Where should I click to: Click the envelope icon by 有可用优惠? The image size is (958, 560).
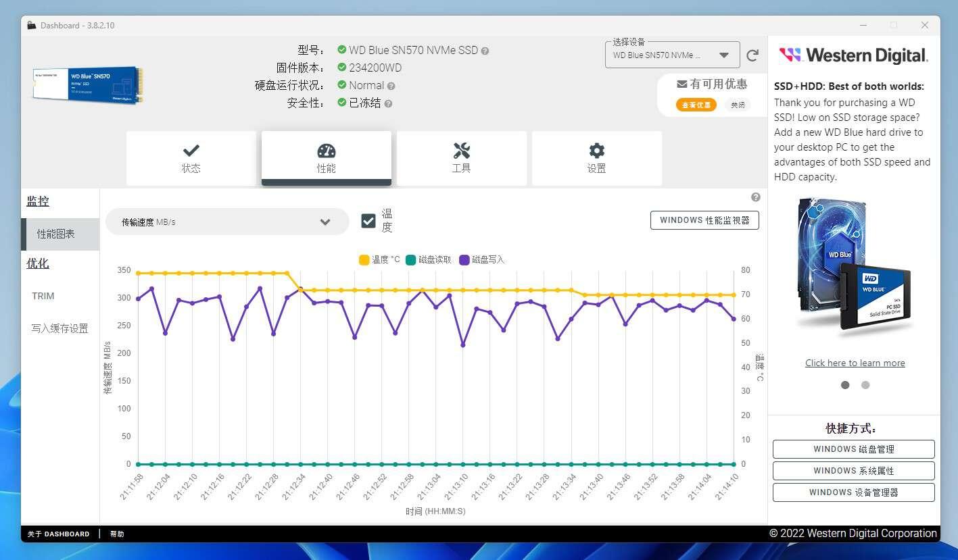click(x=682, y=84)
